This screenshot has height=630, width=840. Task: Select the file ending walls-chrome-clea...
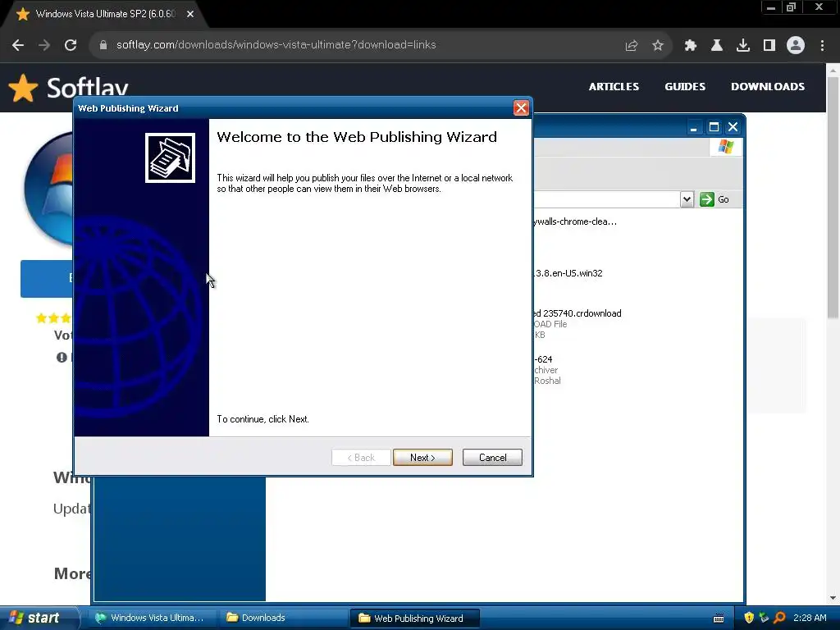[575, 221]
